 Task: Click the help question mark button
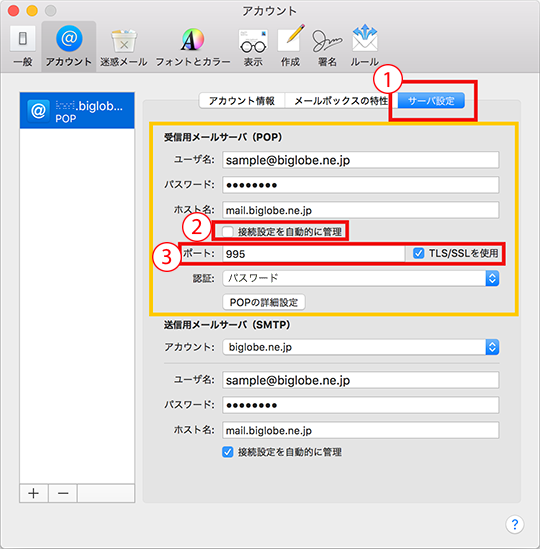(x=514, y=524)
